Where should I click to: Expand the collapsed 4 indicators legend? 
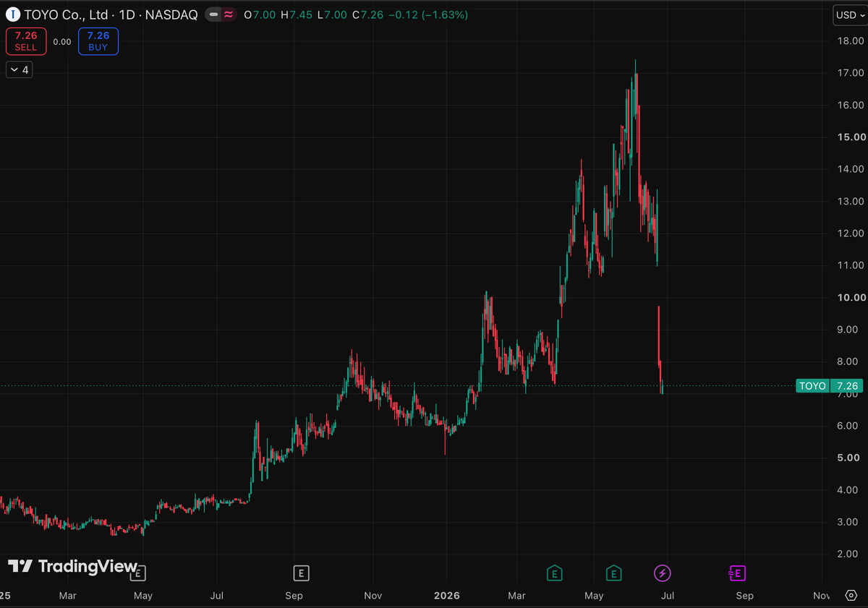(20, 70)
